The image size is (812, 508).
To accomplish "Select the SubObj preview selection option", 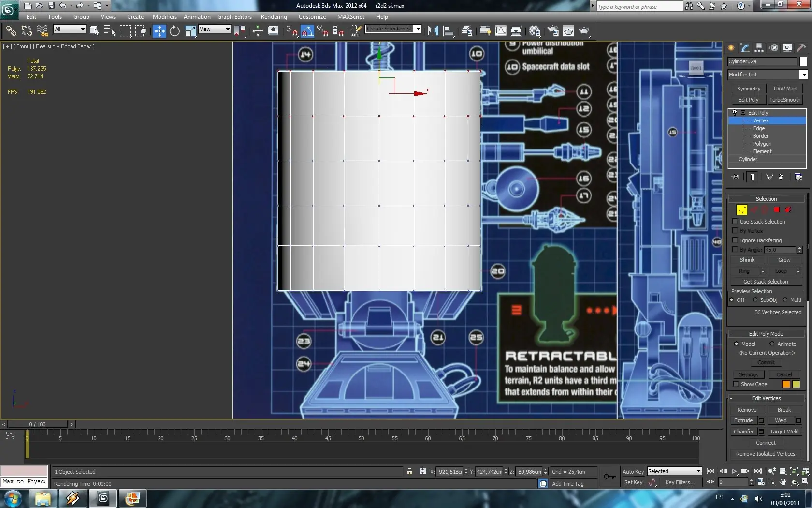I will (x=755, y=300).
